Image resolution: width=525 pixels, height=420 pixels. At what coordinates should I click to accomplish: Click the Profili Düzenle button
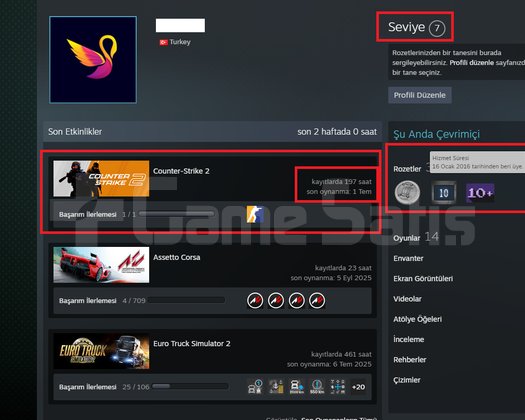(420, 95)
